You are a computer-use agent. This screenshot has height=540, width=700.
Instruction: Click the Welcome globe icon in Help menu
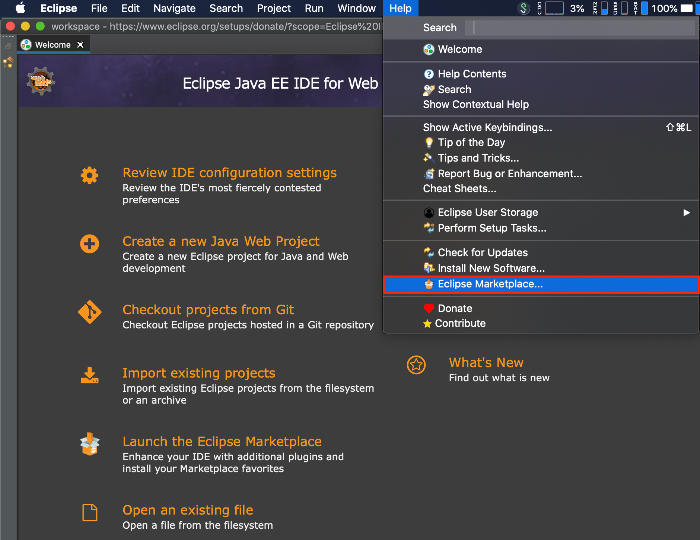[429, 50]
